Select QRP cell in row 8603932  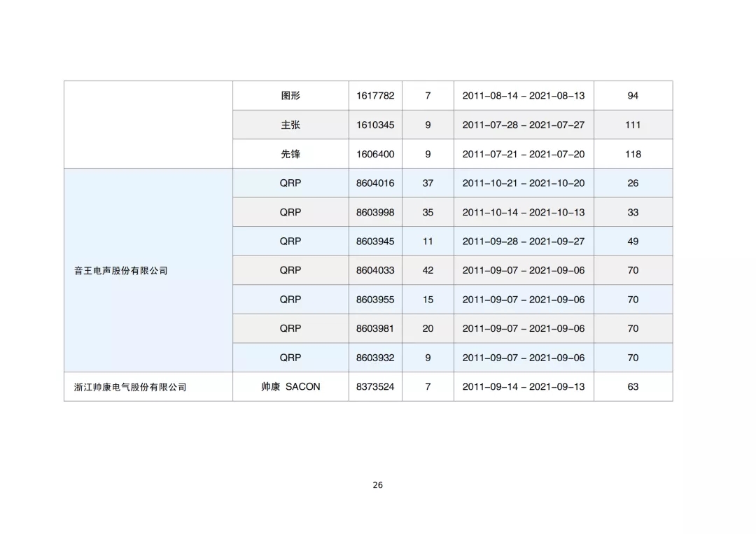[x=290, y=358]
